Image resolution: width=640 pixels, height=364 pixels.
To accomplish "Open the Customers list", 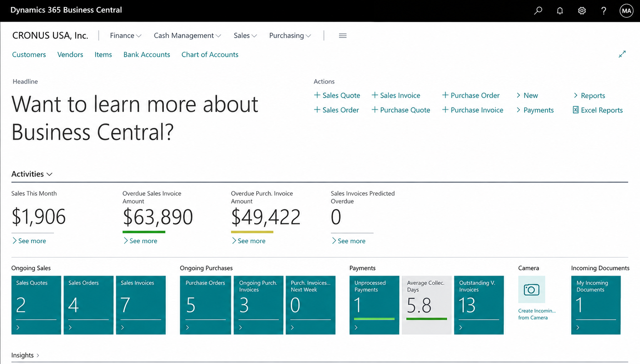I will [x=29, y=55].
